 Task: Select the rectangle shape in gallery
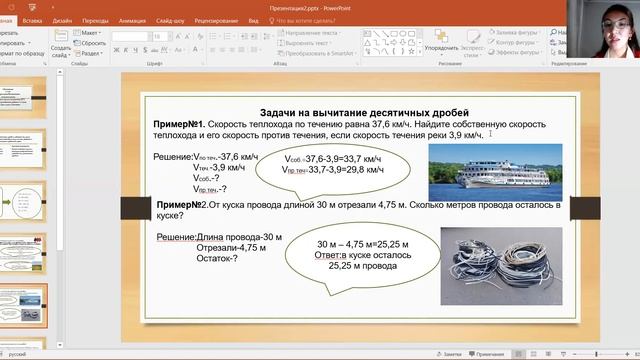point(394,33)
